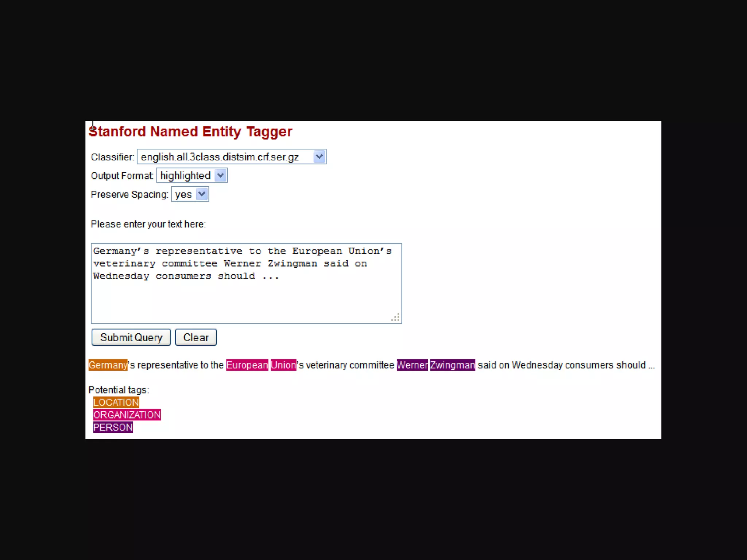Viewport: 747px width, 560px height.
Task: Click the highlighted name Werner
Action: coord(412,365)
